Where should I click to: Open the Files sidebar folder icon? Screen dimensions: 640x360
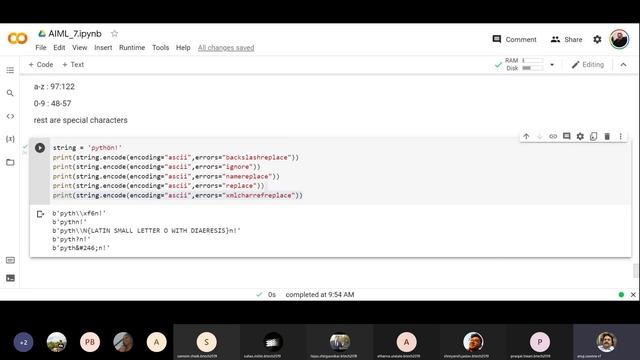[10, 162]
